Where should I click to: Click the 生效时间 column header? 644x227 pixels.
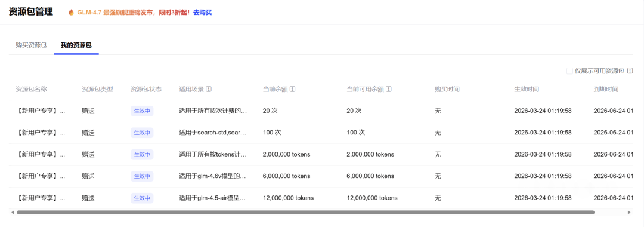(x=527, y=89)
